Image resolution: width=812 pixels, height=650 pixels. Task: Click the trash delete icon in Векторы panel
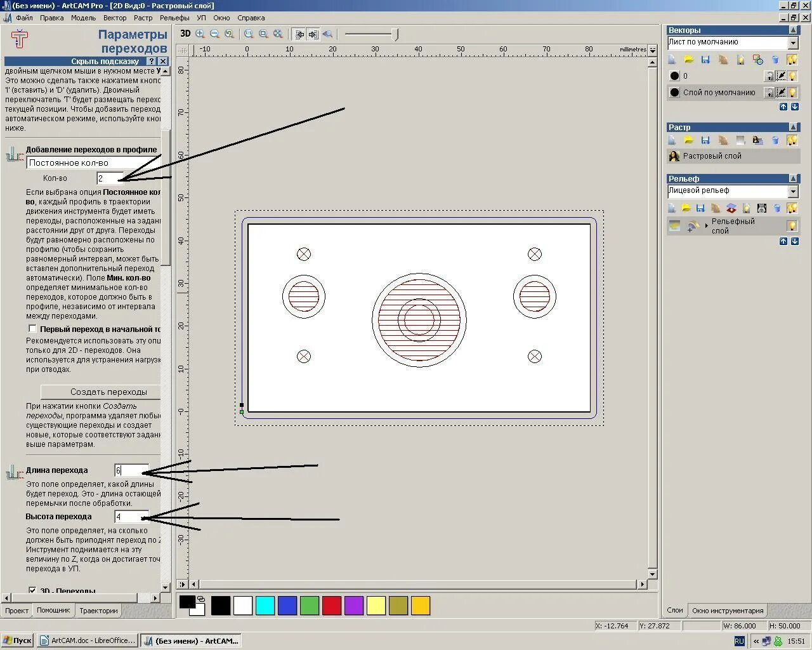pos(775,59)
